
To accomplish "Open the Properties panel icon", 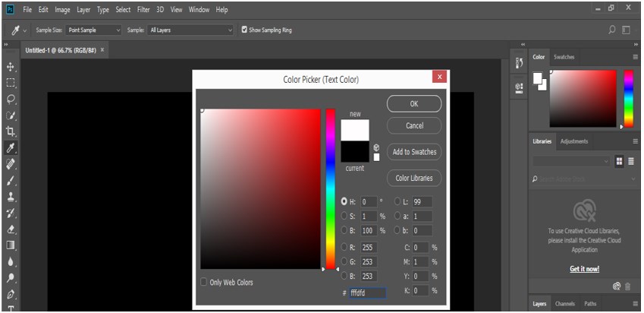I will point(519,87).
